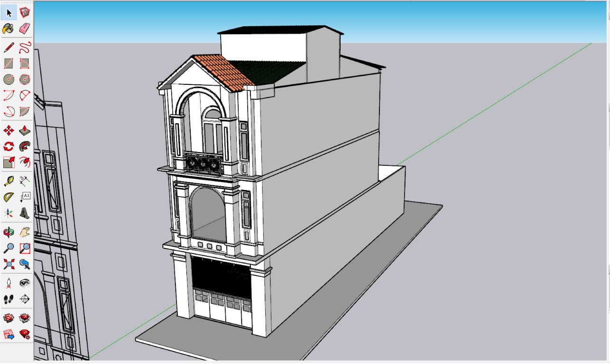The height and width of the screenshot is (364, 610).
Task: Activate the 3D Text tool
Action: 25,213
